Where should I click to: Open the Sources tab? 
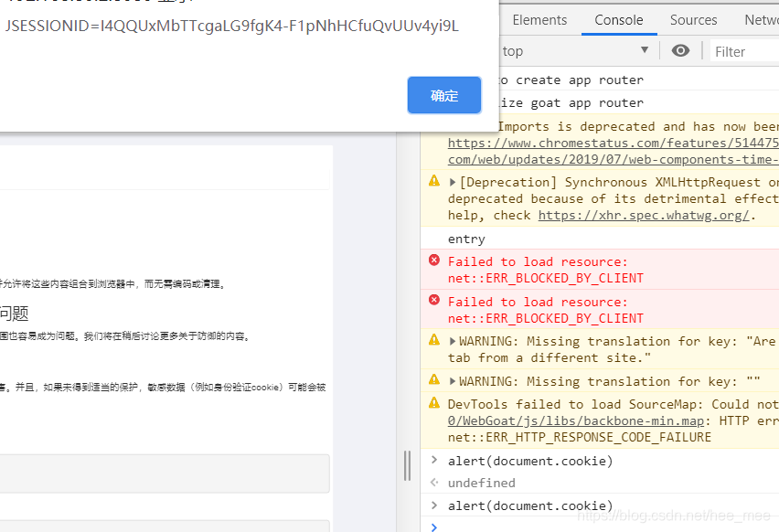coord(693,20)
